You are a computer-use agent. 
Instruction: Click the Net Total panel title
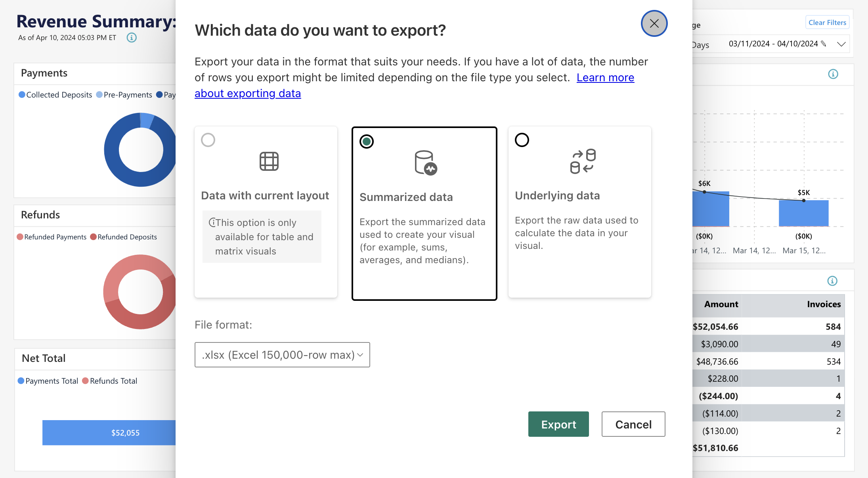tap(44, 358)
